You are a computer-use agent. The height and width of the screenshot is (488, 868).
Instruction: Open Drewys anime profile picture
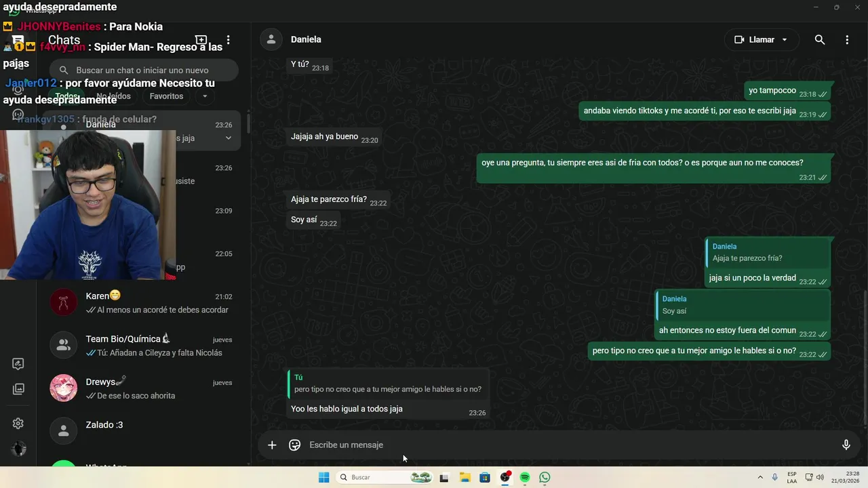tap(64, 388)
